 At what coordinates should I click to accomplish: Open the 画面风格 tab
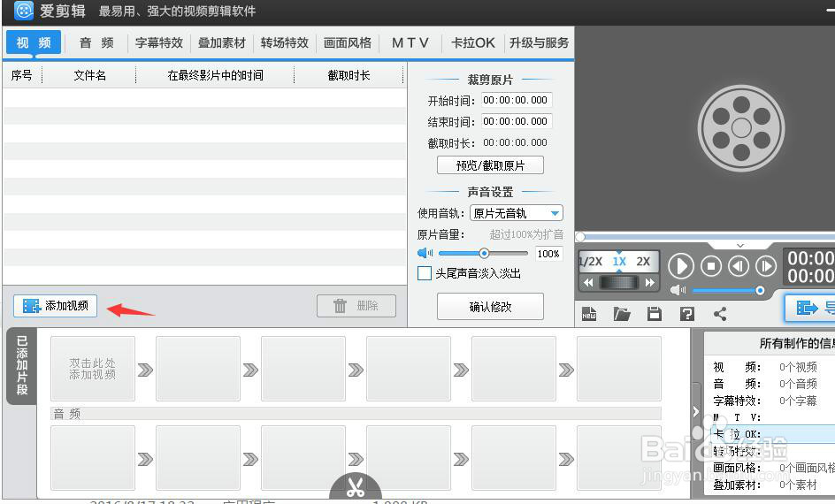(x=348, y=42)
